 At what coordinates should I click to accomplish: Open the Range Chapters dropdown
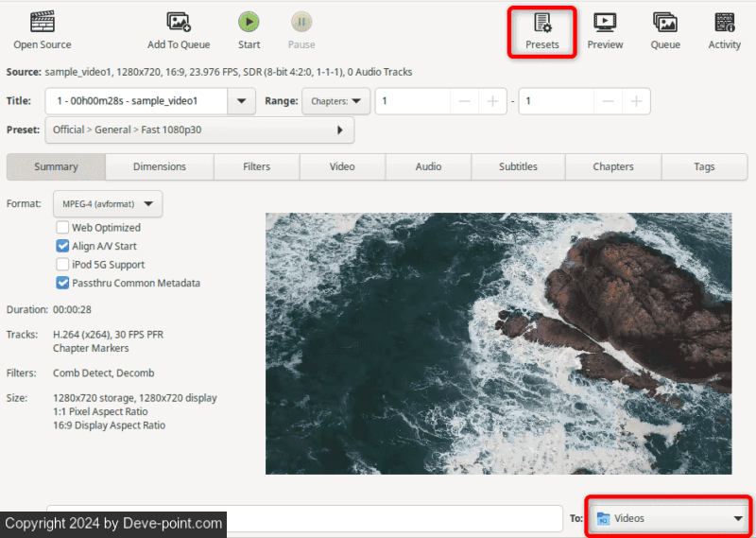tap(335, 101)
